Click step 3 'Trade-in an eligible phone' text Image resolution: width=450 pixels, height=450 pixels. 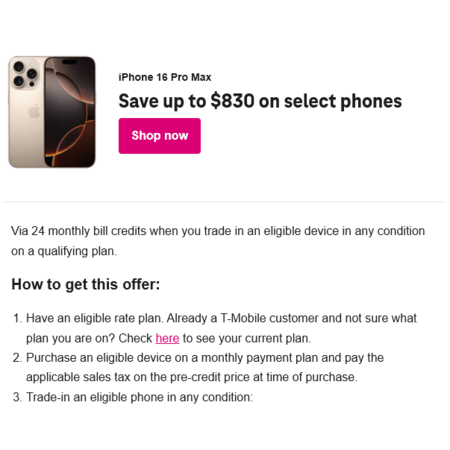[x=139, y=397]
